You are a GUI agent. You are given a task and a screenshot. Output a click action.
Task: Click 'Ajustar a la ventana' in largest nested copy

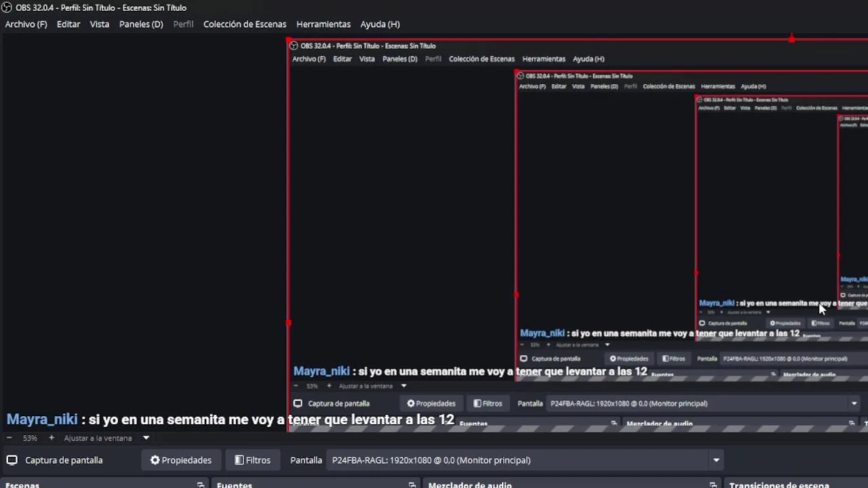pyautogui.click(x=366, y=386)
